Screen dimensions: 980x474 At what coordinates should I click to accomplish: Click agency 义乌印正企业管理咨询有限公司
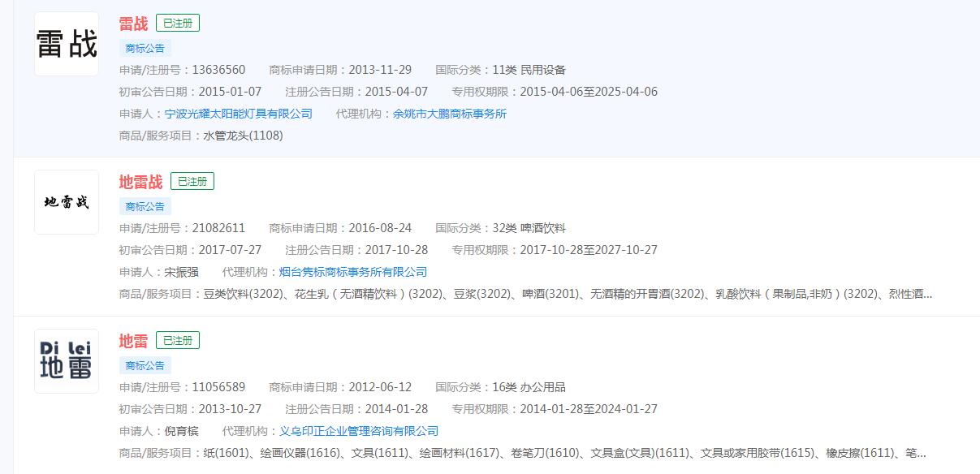click(358, 430)
